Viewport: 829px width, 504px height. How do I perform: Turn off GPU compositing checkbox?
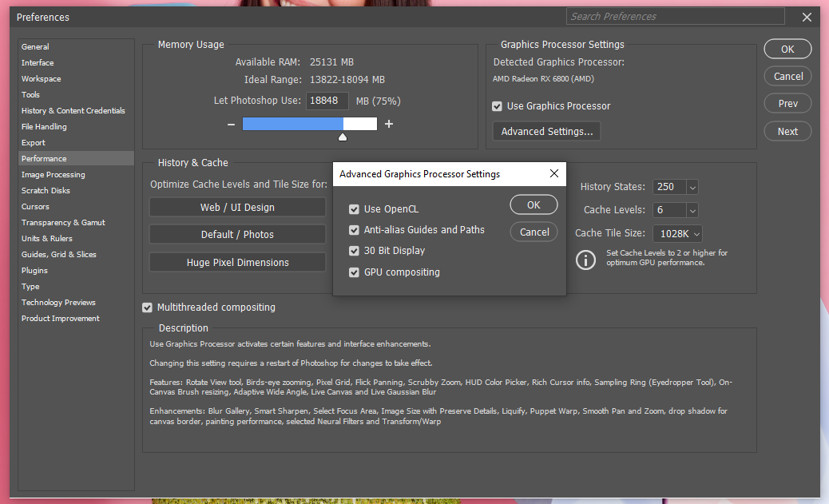pos(355,272)
